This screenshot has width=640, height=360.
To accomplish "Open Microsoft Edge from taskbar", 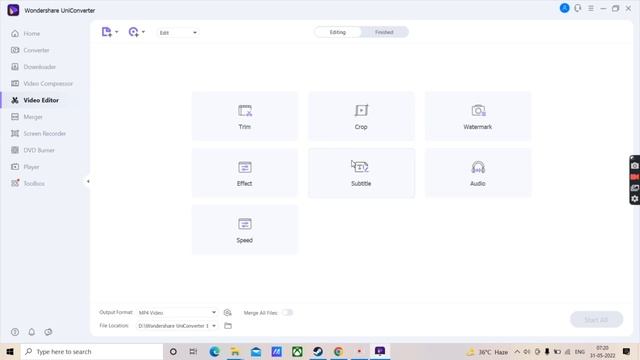I will [214, 351].
